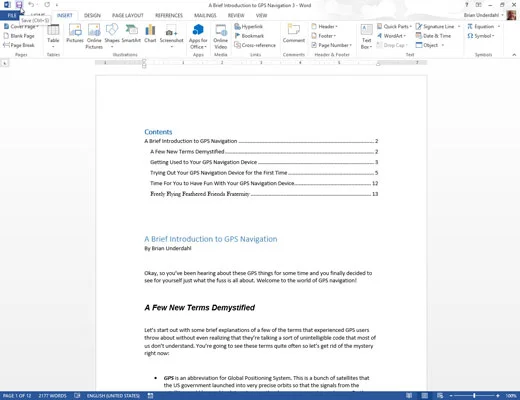The image size is (520, 400).
Task: Insert a Page Break
Action: click(19, 45)
